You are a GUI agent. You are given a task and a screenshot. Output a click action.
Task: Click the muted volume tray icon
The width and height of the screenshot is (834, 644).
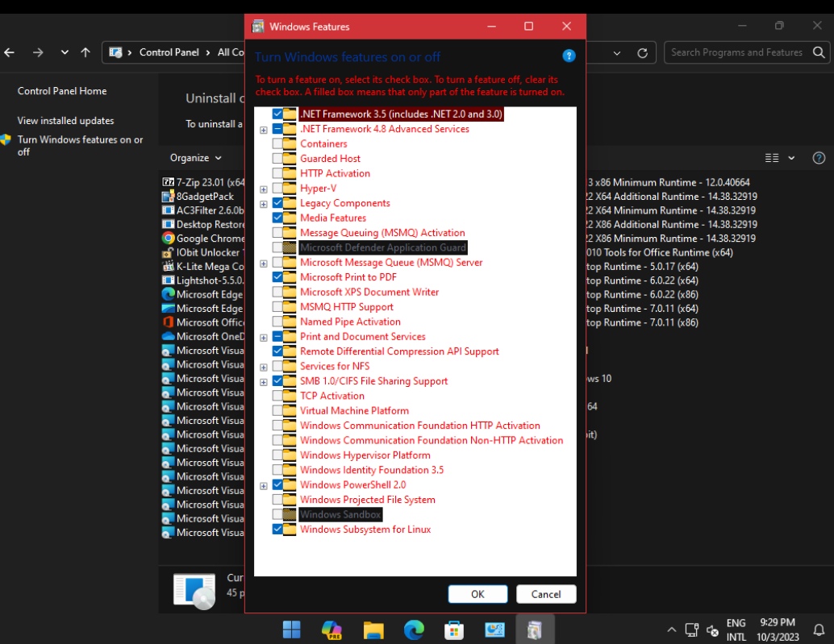pos(713,630)
